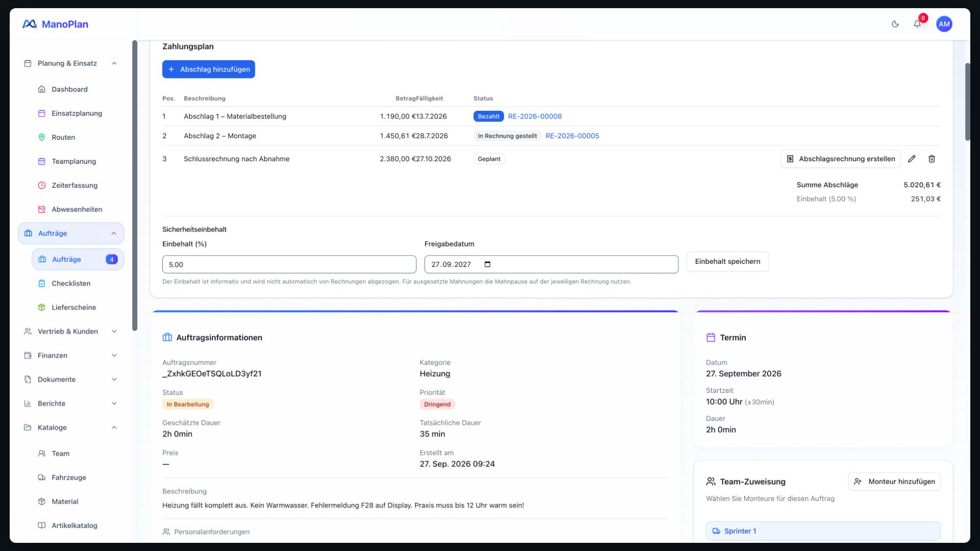
Task: Click the Sprinter 1 vehicle entry
Action: coord(823,531)
